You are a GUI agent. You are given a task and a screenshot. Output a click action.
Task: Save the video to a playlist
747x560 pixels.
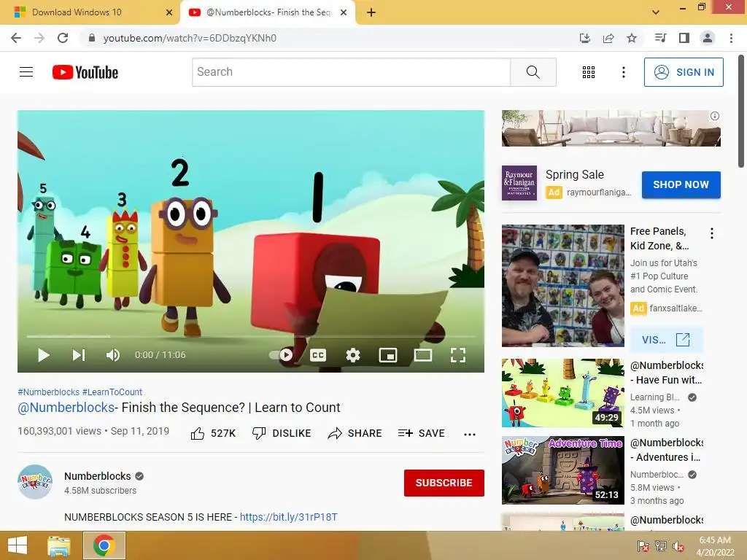[421, 433]
